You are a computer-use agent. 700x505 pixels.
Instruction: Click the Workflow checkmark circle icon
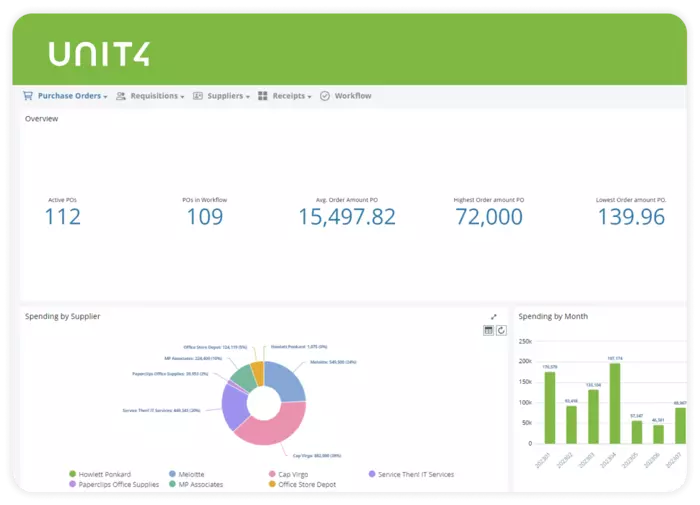pos(325,96)
